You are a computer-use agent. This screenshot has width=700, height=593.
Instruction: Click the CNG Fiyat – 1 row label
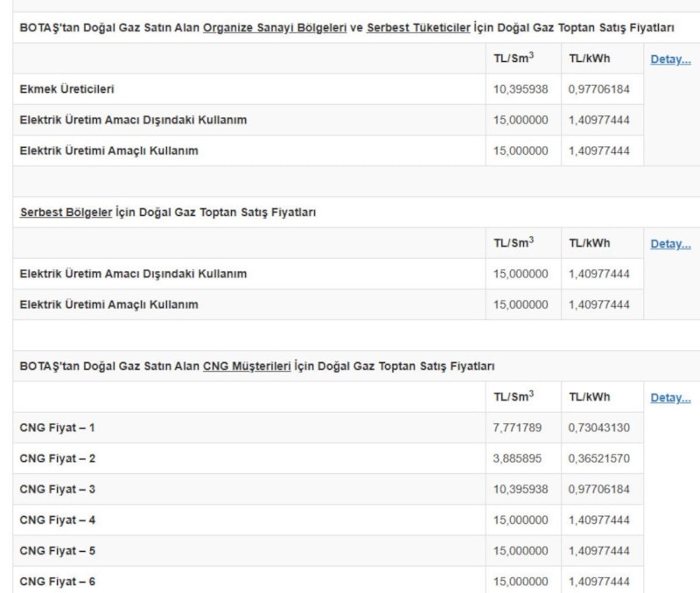tap(57, 428)
